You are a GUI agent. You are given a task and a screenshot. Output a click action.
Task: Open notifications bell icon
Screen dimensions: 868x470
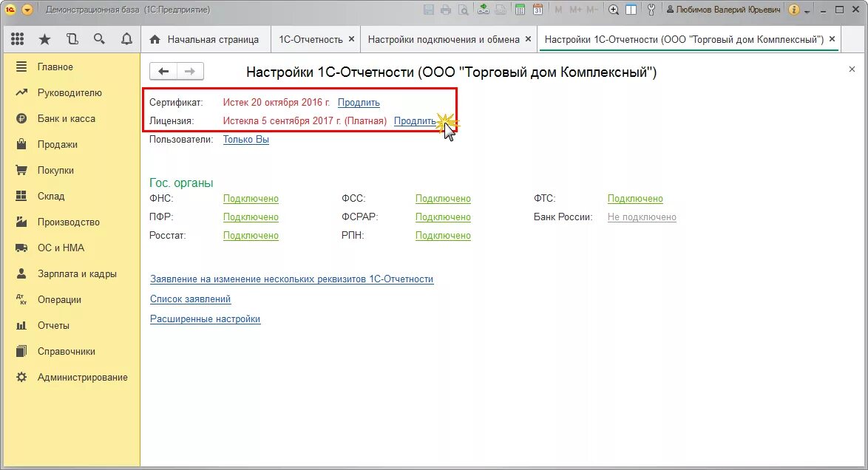pyautogui.click(x=126, y=38)
